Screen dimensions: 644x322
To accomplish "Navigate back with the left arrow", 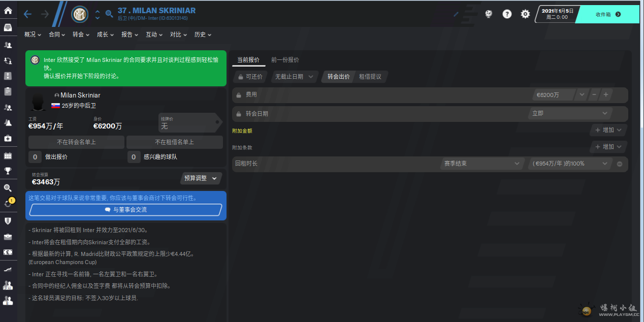I will pos(28,14).
